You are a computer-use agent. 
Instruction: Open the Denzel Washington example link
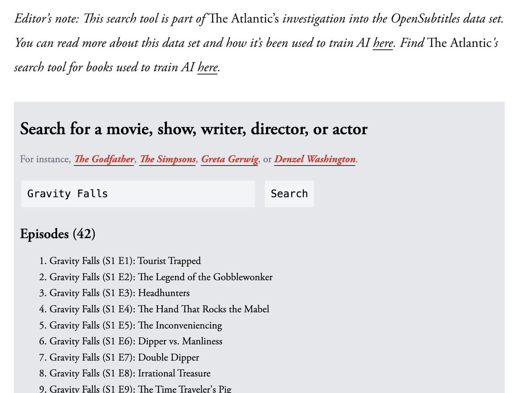[315, 159]
